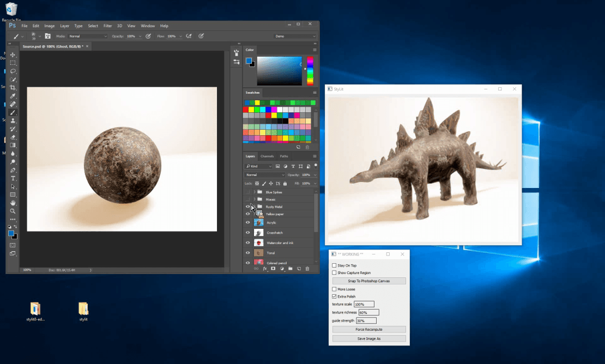Viewport: 605px width, 364px height.
Task: Hide the Crosshatch layer
Action: click(247, 233)
